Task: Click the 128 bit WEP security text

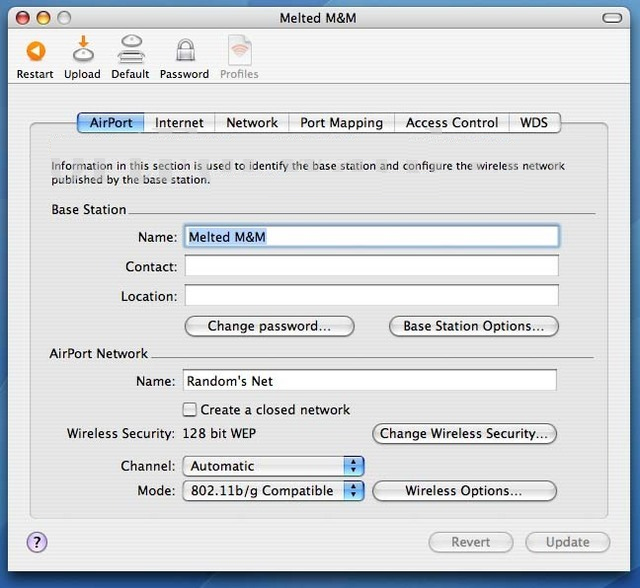Action: pos(219,433)
